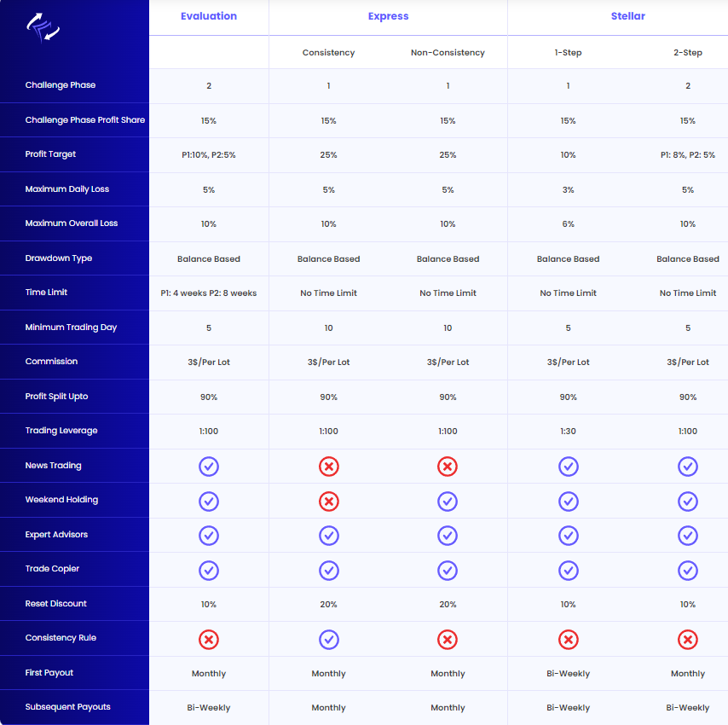Click red cross for Express Consistency News Trading
This screenshot has width=728, height=725.
click(328, 467)
